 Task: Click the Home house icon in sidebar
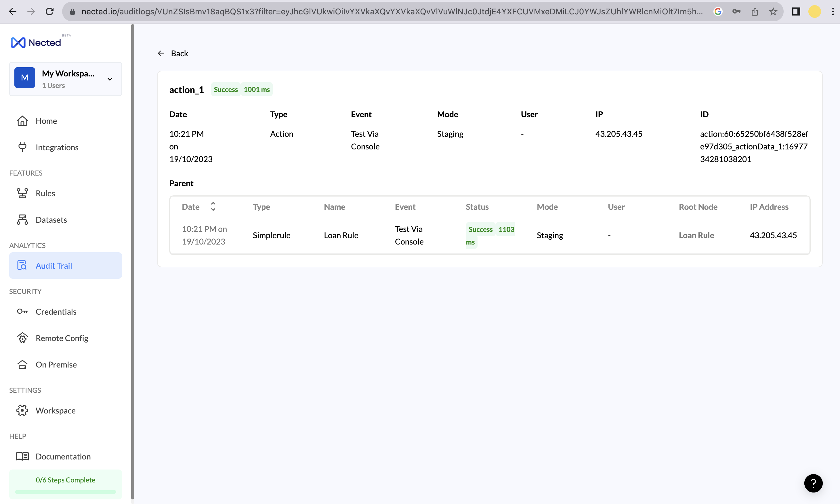pos(22,121)
